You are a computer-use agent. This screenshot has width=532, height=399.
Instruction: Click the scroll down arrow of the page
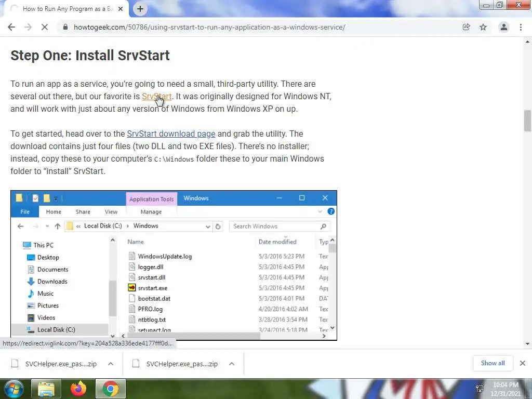(x=527, y=344)
